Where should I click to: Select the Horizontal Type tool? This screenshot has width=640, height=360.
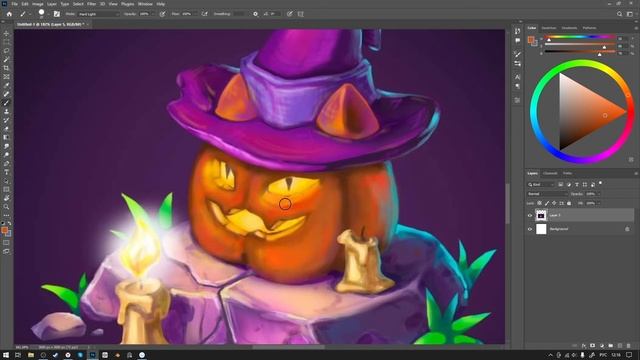(x=6, y=172)
